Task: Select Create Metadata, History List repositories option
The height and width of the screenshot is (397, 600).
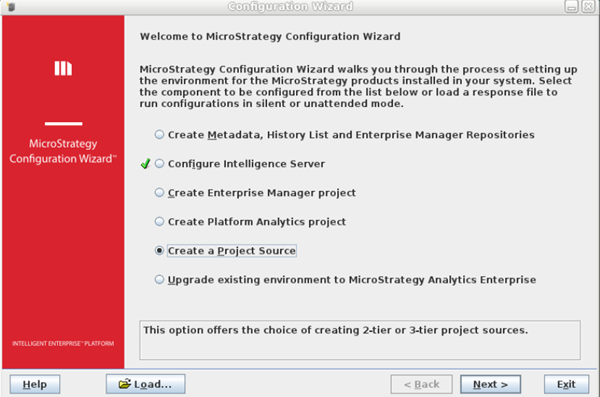Action: point(159,134)
